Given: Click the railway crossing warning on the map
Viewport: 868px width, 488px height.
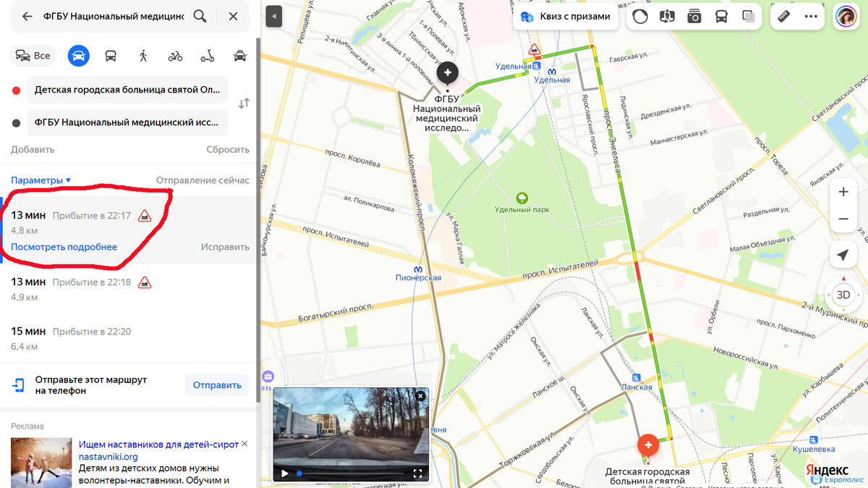Looking at the screenshot, I should (x=535, y=50).
